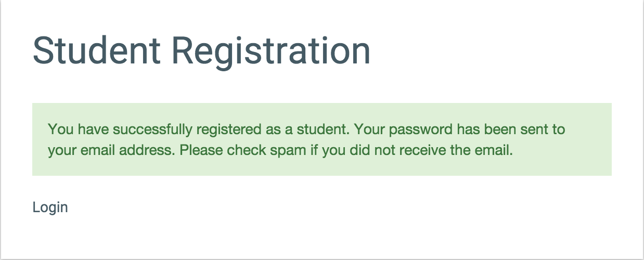Click the word "Registration" in the heading
The image size is (644, 260).
point(271,51)
